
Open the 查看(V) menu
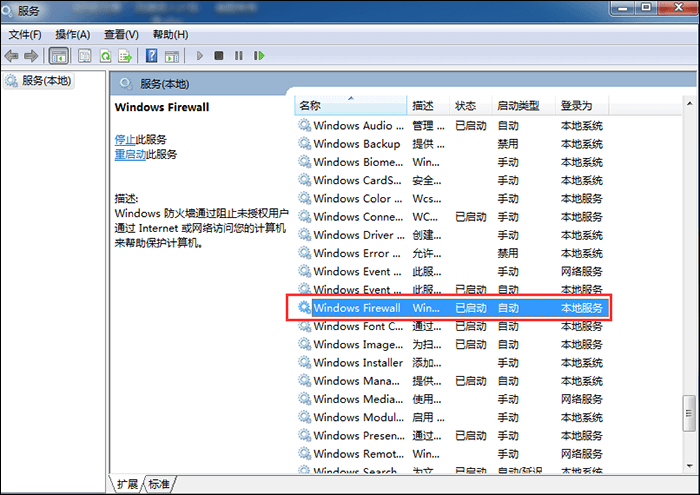[121, 34]
